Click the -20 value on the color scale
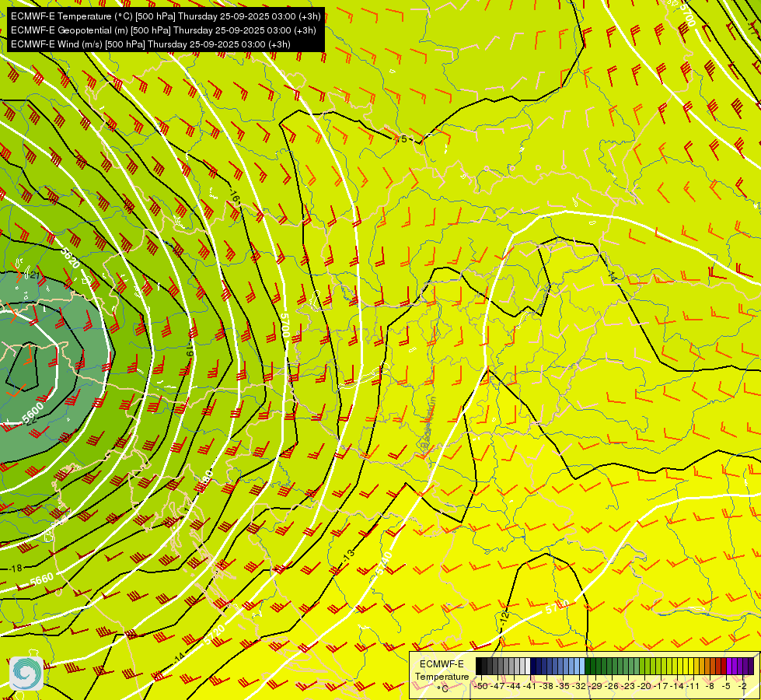 (644, 687)
